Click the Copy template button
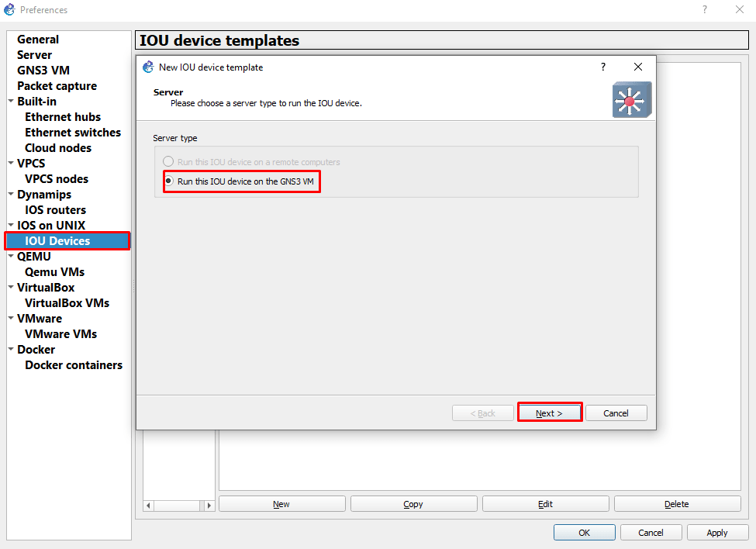This screenshot has width=756, height=549. coord(414,504)
